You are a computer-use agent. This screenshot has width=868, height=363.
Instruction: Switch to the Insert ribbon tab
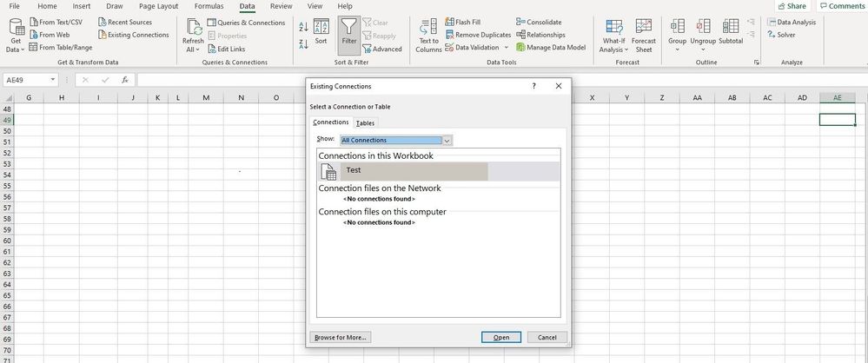(x=82, y=6)
